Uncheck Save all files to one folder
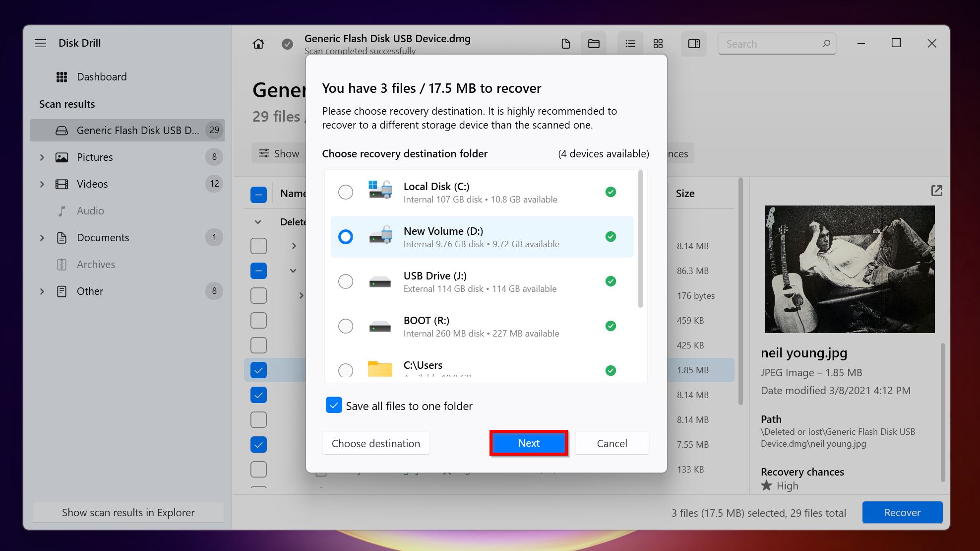Image resolution: width=980 pixels, height=551 pixels. pos(334,405)
